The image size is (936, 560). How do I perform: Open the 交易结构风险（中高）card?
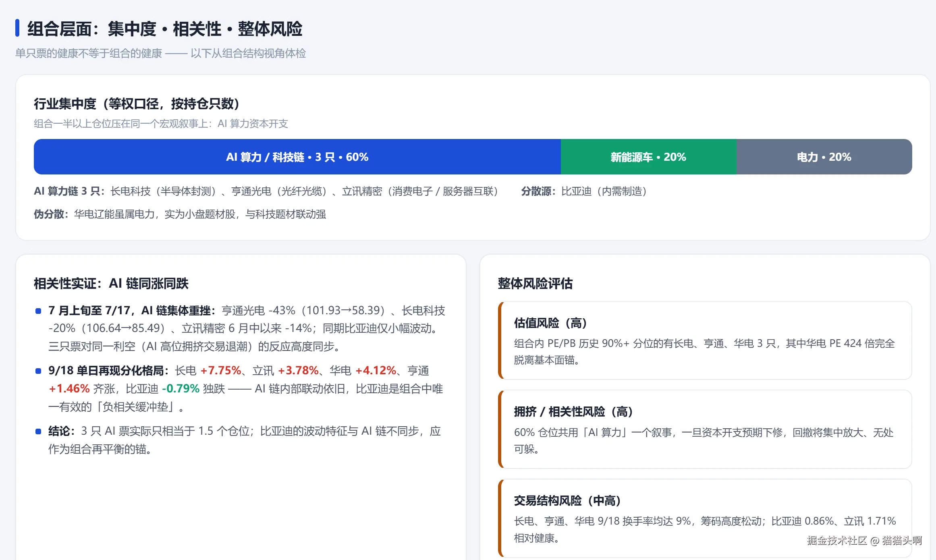click(705, 518)
